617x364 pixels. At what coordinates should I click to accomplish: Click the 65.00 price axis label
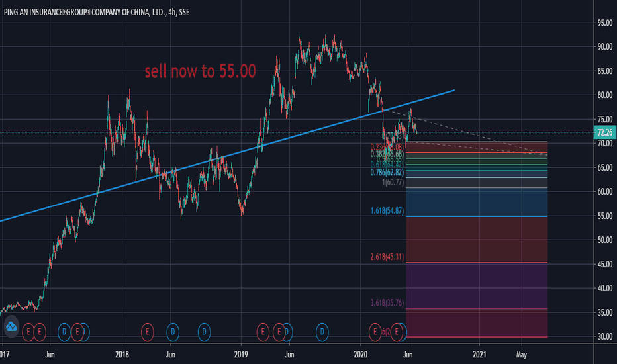click(x=605, y=167)
